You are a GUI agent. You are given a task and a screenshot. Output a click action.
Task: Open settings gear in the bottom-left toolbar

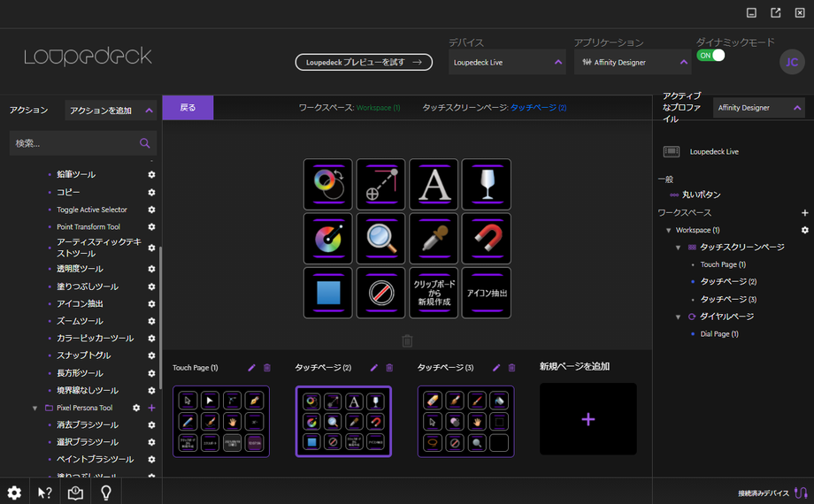coord(14,493)
